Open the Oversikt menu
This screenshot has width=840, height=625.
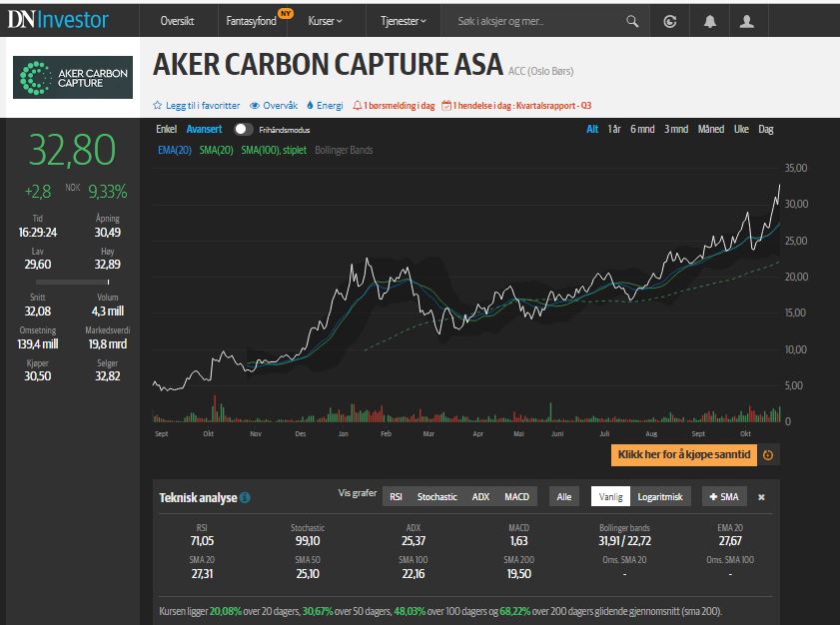coord(178,21)
